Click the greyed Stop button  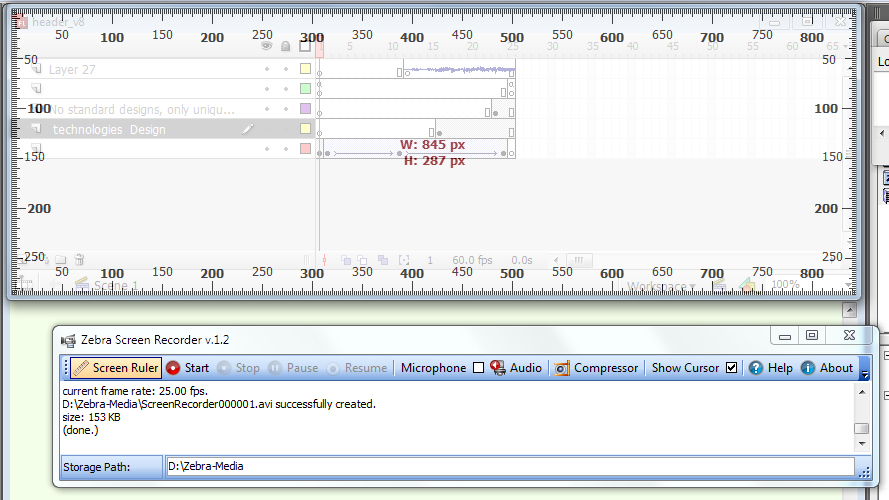point(239,368)
